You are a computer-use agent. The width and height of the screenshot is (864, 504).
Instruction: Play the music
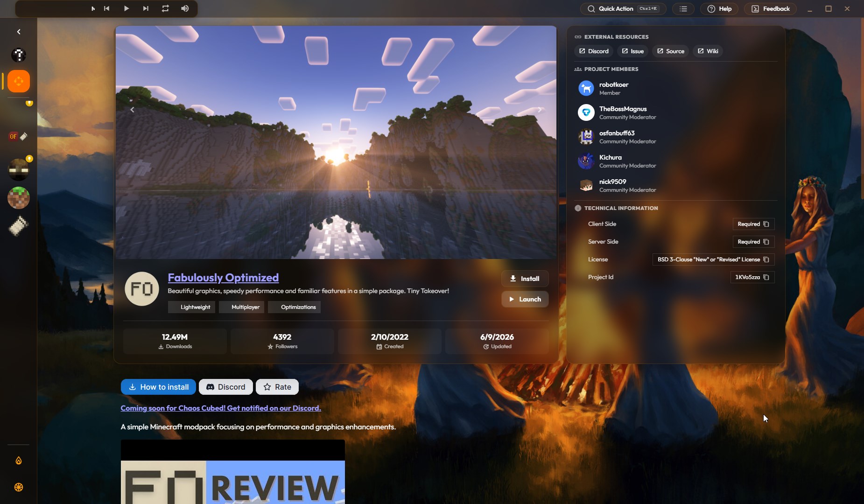126,8
